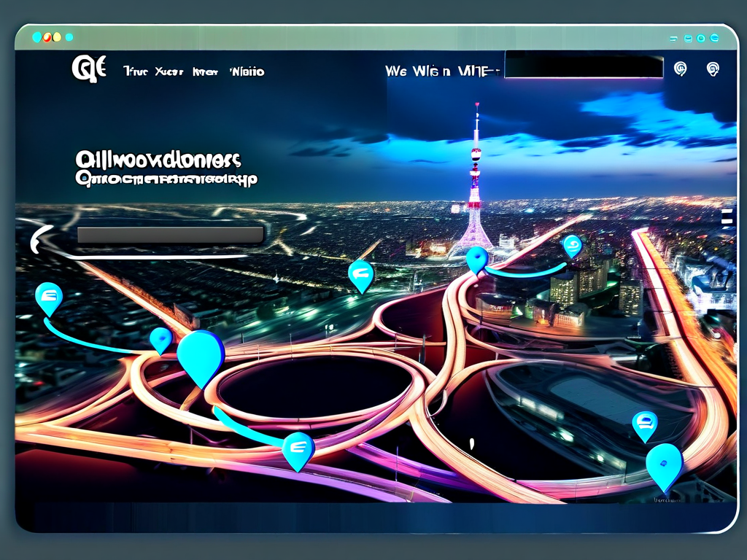
Task: Click the "We Wlien" header link
Action: click(x=417, y=71)
